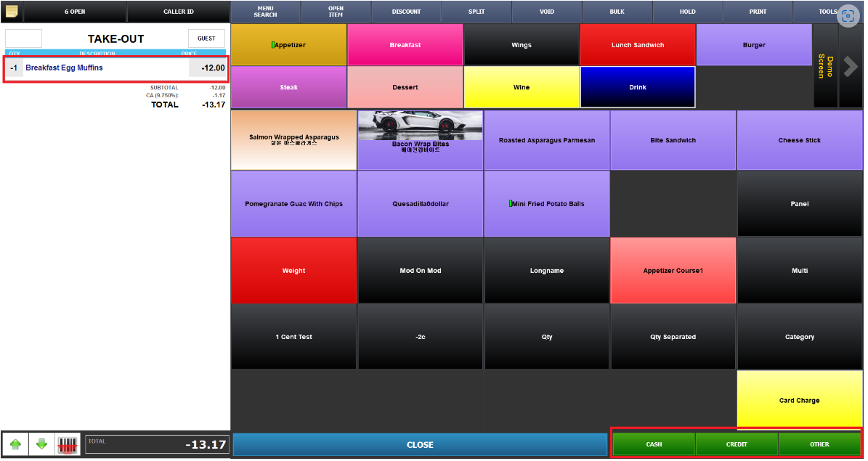Open the Menu Search toolbar option

tap(265, 12)
